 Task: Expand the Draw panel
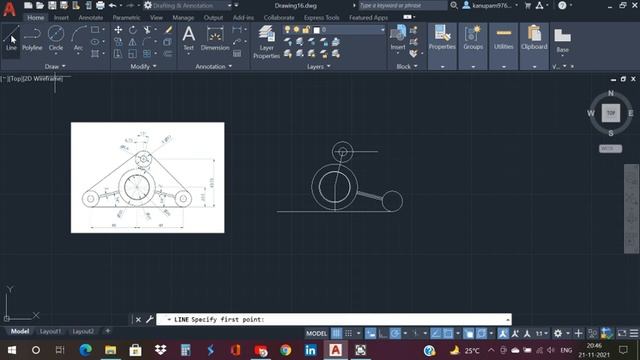click(55, 66)
